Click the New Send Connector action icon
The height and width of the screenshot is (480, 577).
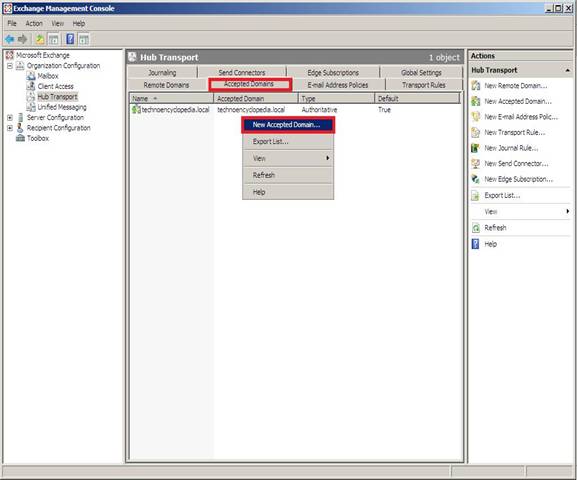[475, 164]
